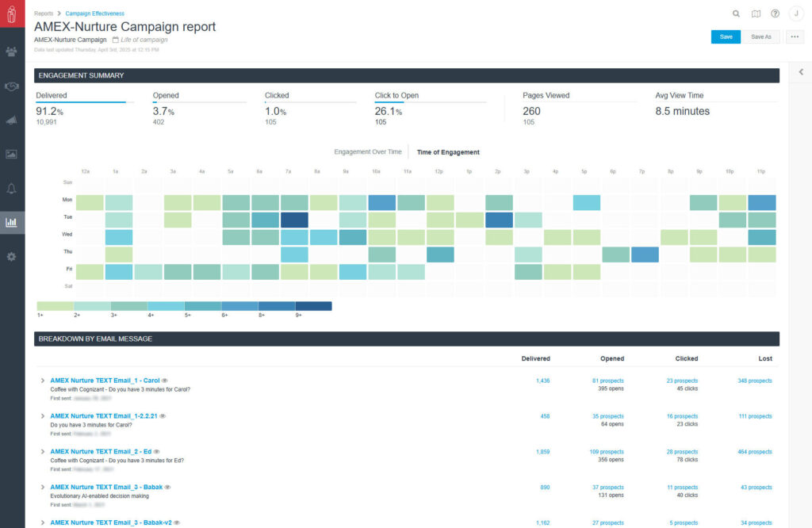
Task: Click the Lost column header
Action: pyautogui.click(x=765, y=358)
